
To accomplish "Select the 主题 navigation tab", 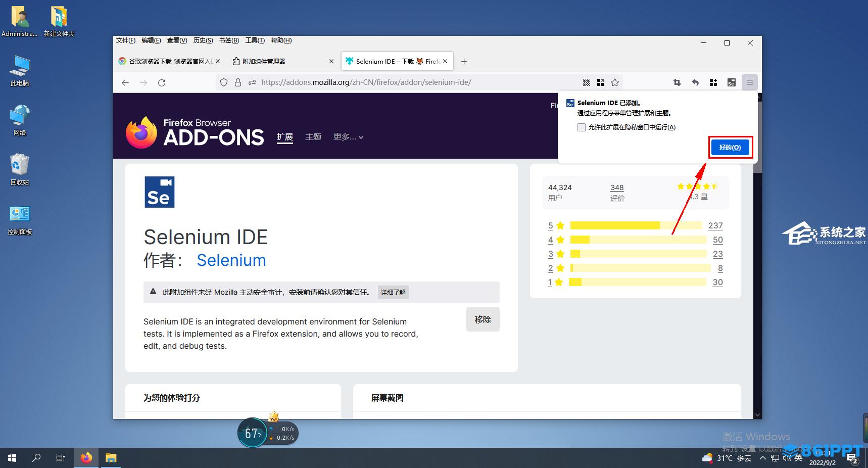I will pos(313,137).
